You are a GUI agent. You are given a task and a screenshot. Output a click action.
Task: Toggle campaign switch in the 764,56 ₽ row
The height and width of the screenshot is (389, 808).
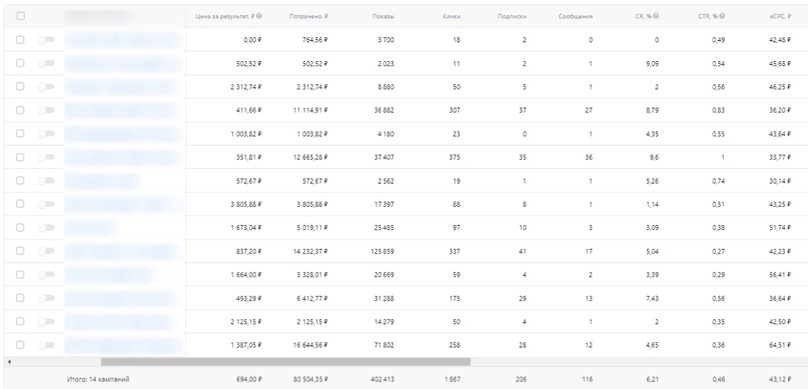click(x=46, y=40)
